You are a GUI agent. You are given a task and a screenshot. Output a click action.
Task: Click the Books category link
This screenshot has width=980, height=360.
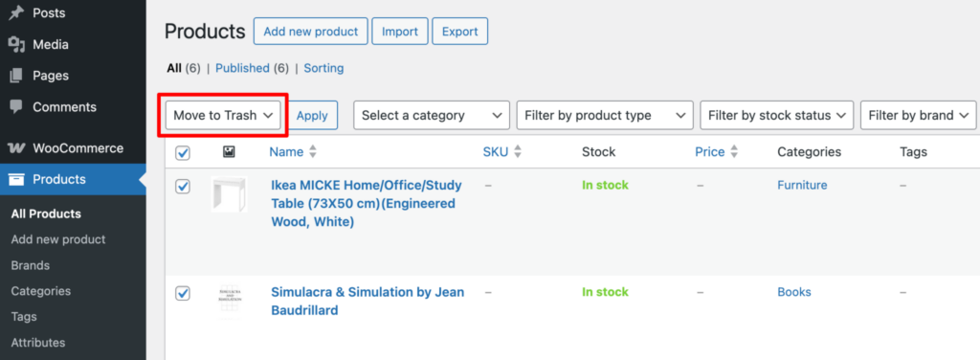tap(794, 292)
